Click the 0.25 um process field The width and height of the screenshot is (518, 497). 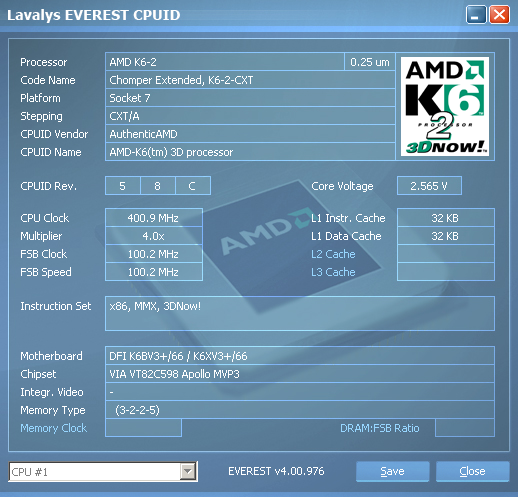370,62
